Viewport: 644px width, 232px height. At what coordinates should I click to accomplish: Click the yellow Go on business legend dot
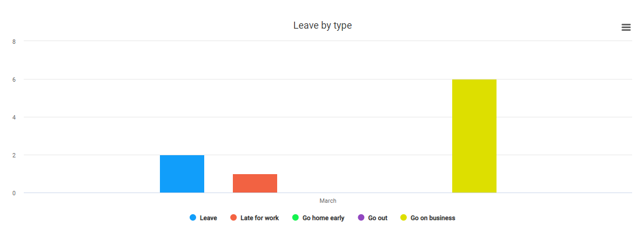[404, 217]
